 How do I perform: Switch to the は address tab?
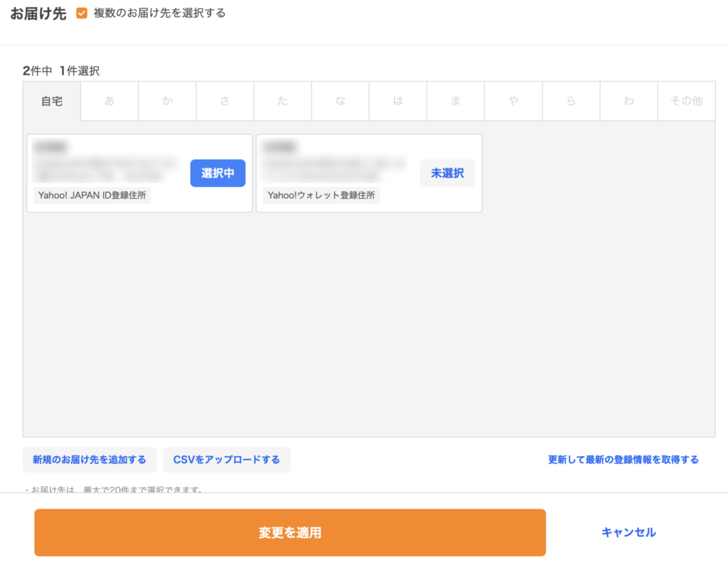pos(398,101)
